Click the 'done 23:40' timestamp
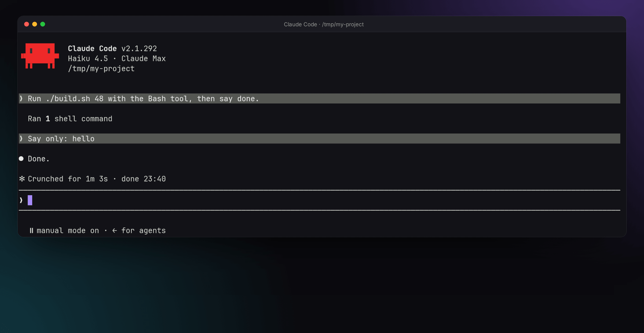Image resolution: width=644 pixels, height=333 pixels. (144, 179)
